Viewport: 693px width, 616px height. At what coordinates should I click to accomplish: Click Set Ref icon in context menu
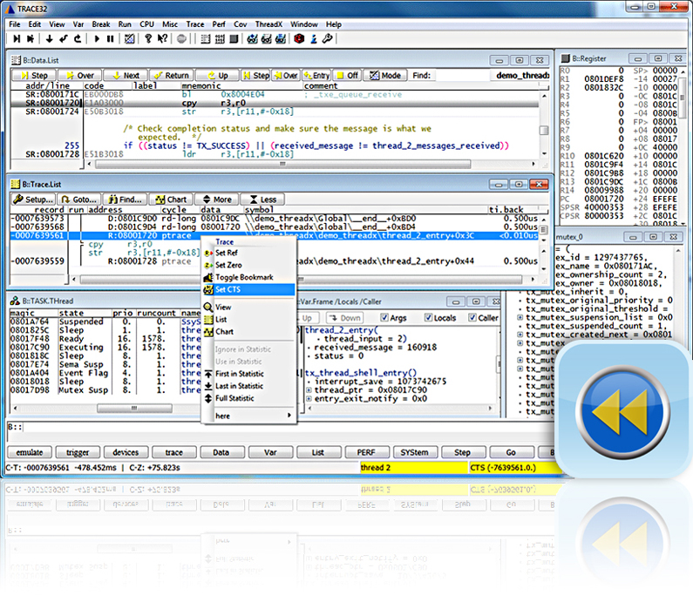click(208, 254)
